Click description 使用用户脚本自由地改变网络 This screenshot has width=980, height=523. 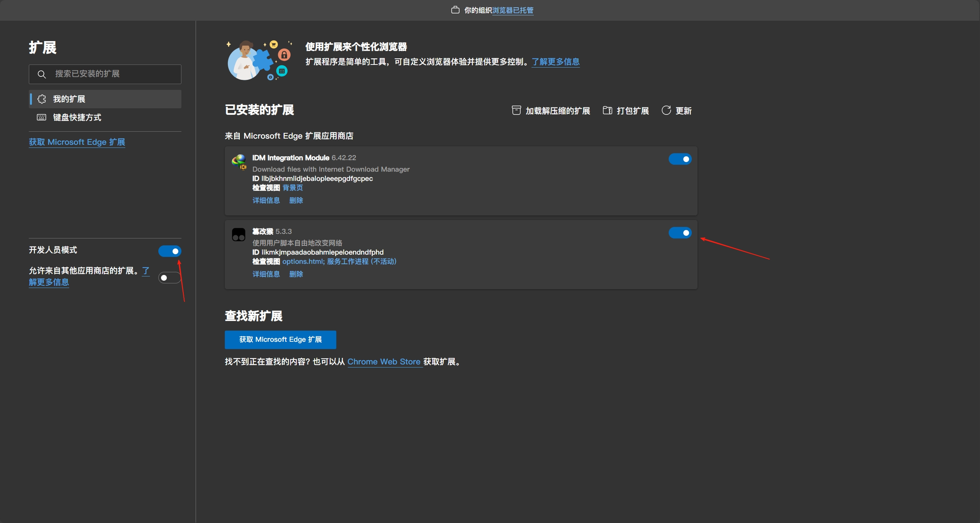tap(297, 243)
